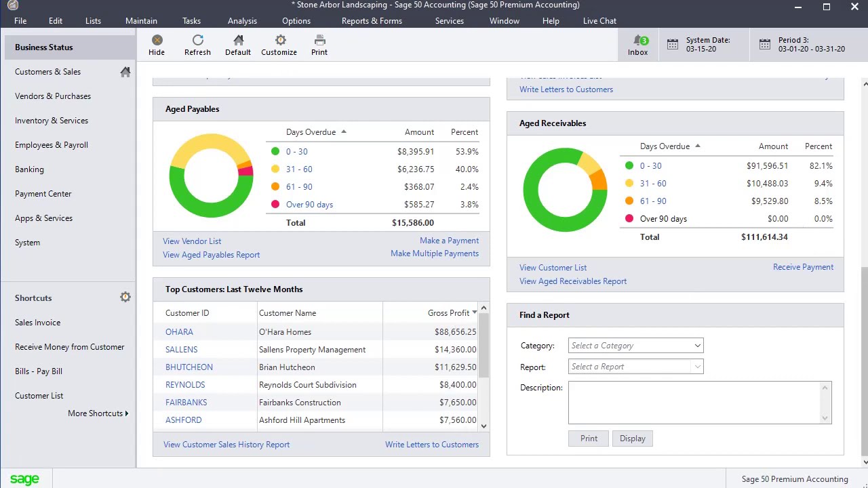Click pink dot for Payables Over 90 days
Screen dimensions: 868x488
click(x=275, y=205)
